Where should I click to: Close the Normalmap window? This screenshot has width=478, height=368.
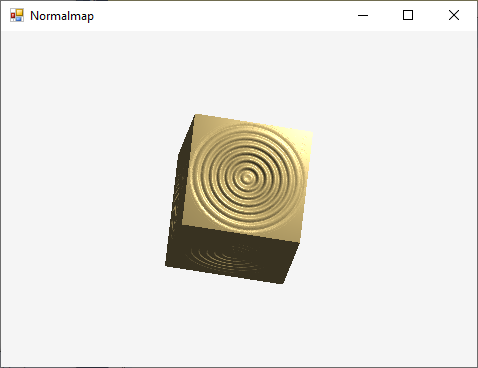(454, 15)
